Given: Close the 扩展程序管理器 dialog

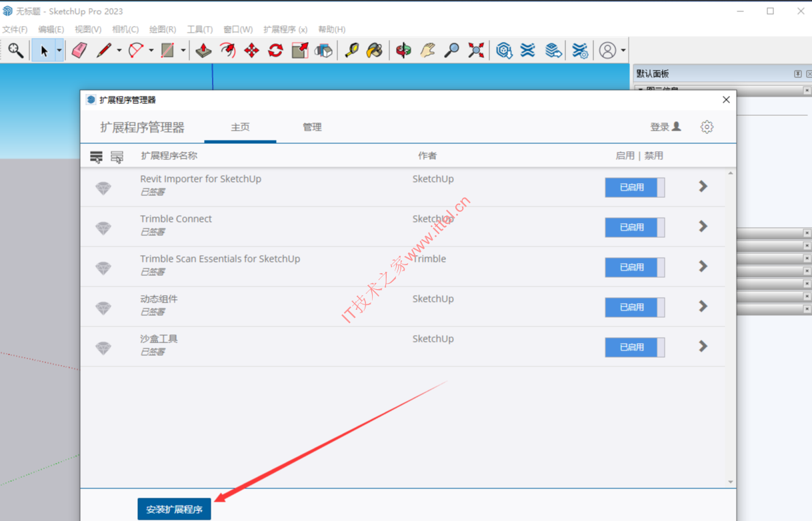Looking at the screenshot, I should pyautogui.click(x=726, y=100).
